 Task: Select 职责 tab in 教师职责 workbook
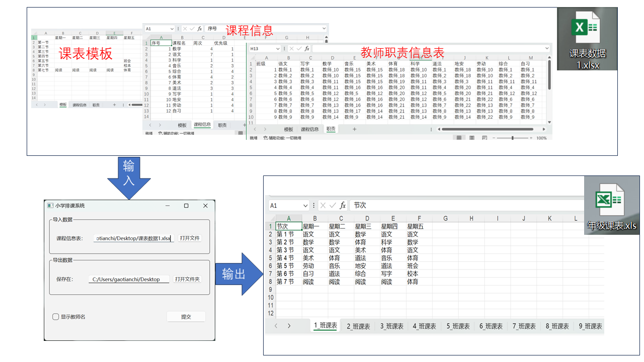(x=331, y=129)
